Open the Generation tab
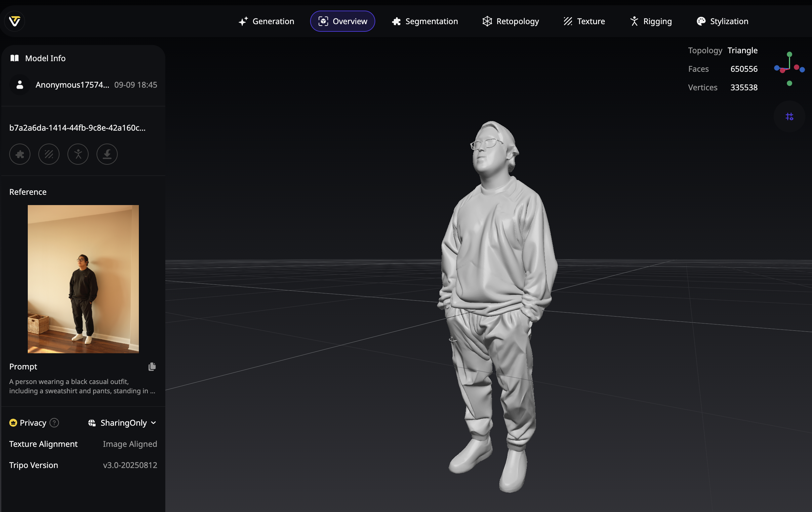 (x=266, y=21)
